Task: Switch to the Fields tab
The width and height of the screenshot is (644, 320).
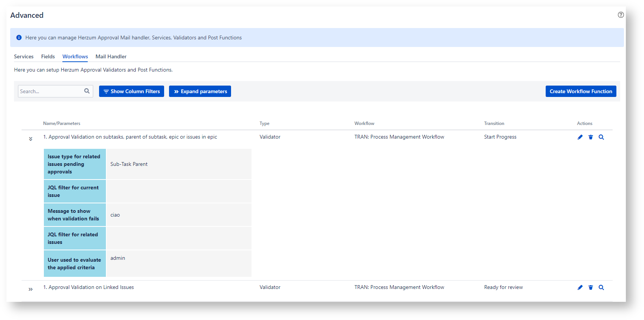Action: [48, 56]
